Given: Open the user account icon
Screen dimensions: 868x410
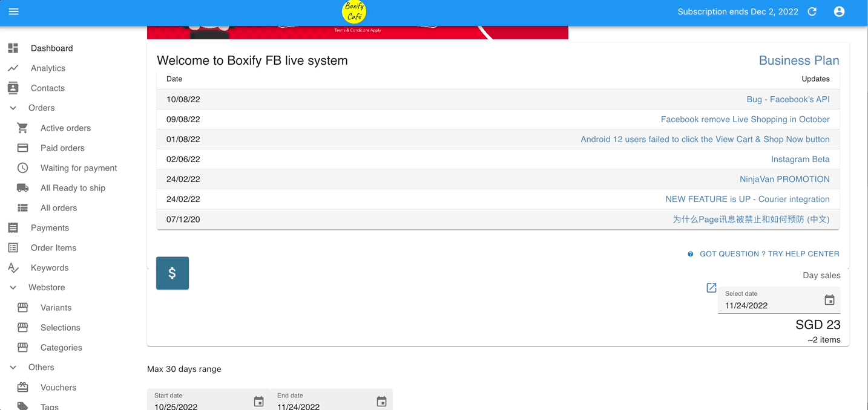Looking at the screenshot, I should [839, 11].
